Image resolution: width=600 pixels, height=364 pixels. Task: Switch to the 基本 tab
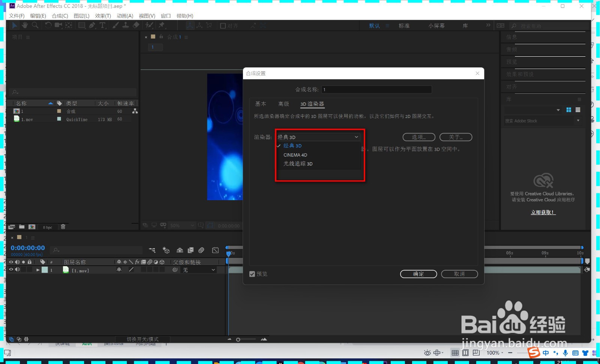click(261, 104)
